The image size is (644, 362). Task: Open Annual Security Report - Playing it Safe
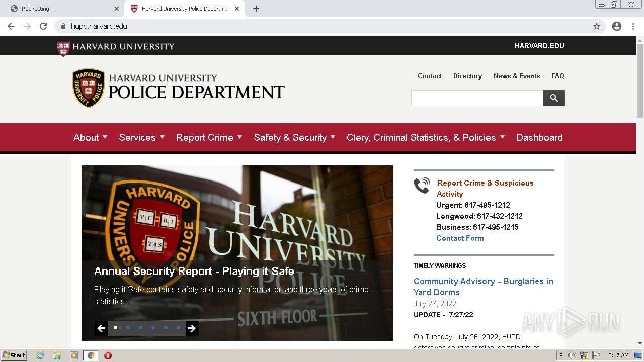pyautogui.click(x=194, y=271)
